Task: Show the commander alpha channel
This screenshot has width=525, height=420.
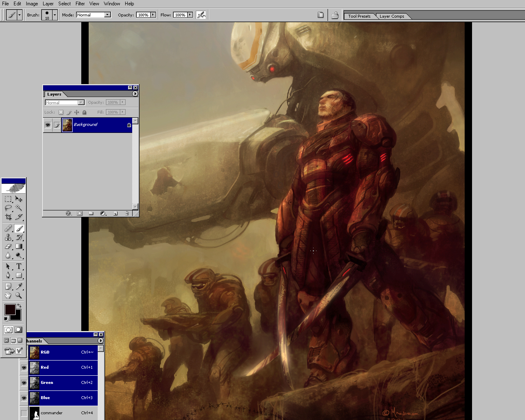Action: [x=24, y=413]
